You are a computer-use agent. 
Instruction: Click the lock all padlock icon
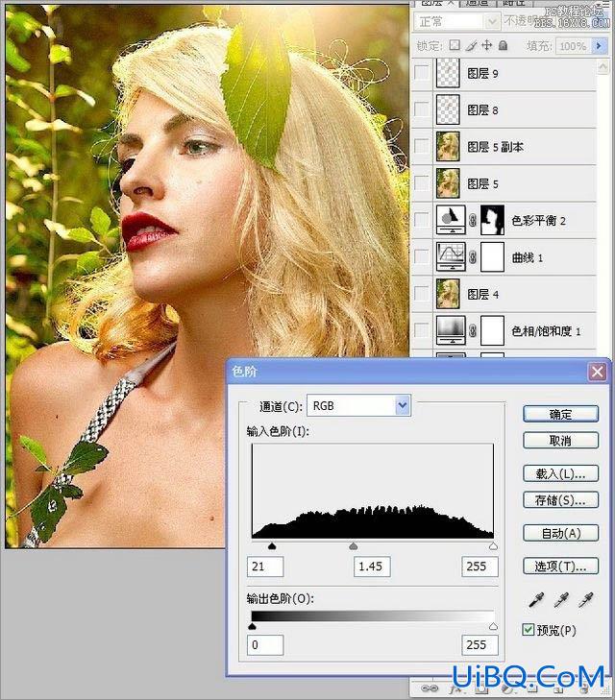[503, 45]
